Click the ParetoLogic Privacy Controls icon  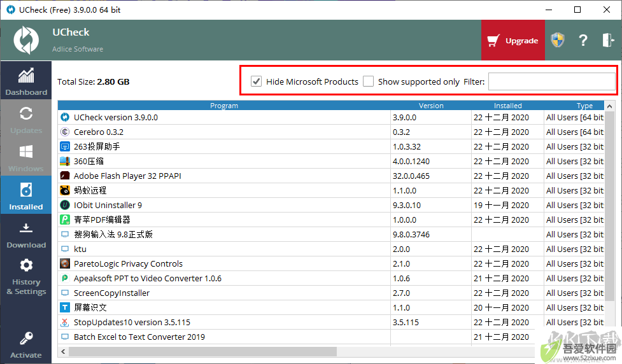click(x=65, y=263)
